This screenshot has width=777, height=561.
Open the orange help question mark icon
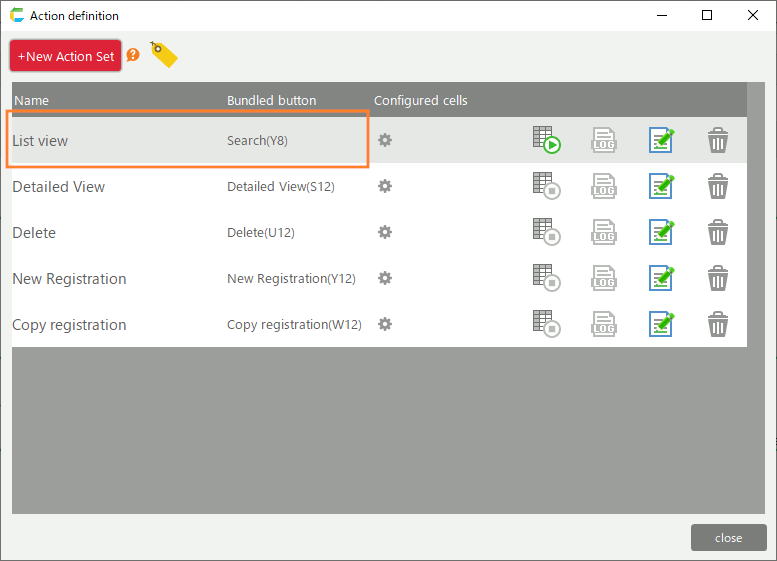coord(133,55)
